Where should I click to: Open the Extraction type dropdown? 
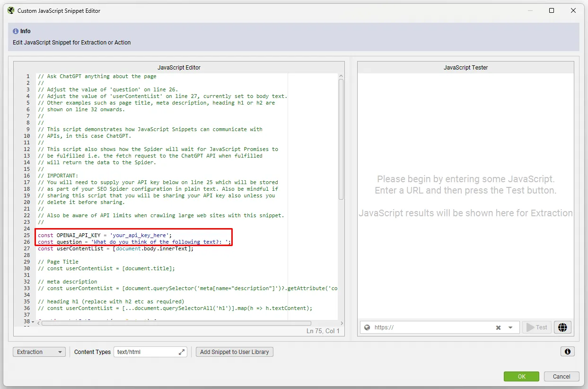pyautogui.click(x=39, y=352)
